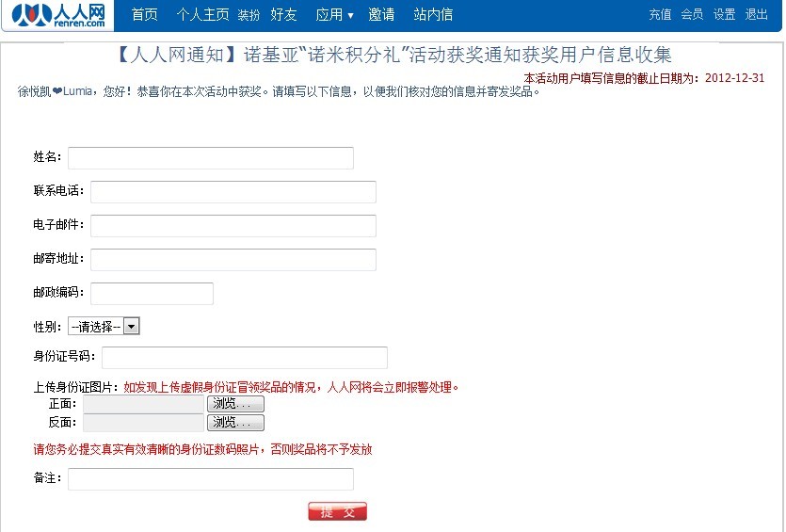Click the 正面 file path field
Viewport: 786px width, 532px height.
pos(143,404)
